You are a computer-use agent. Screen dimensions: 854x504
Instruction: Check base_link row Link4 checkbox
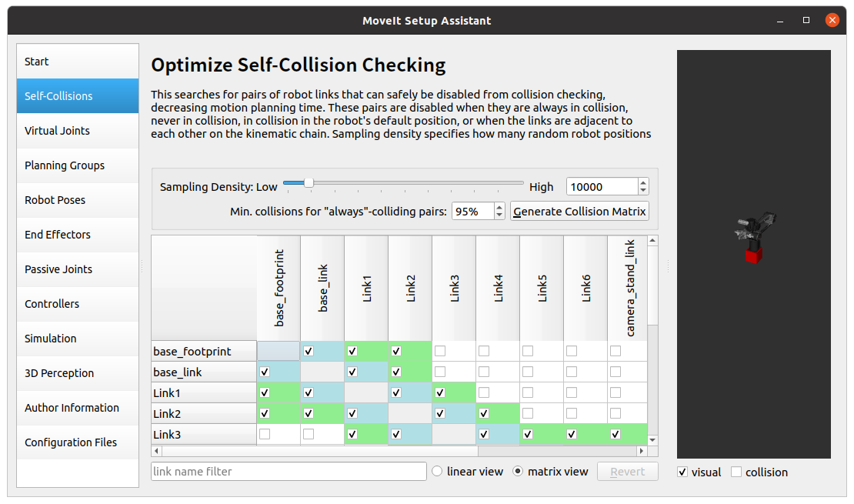pyautogui.click(x=484, y=372)
